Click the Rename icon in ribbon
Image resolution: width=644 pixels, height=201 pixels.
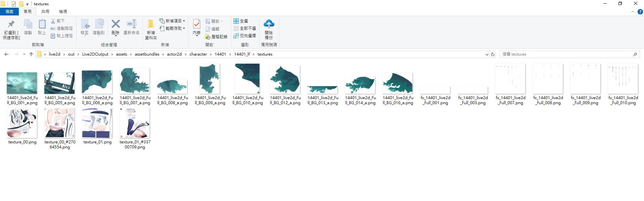(131, 24)
